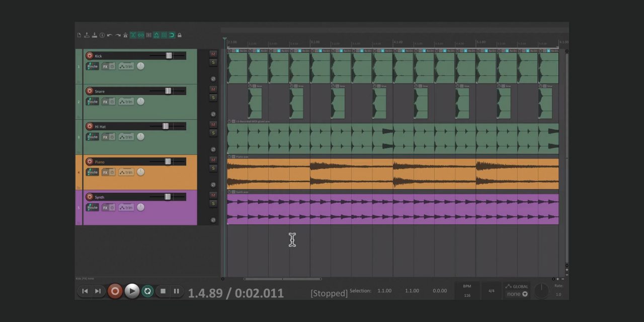Mute the Kick track
This screenshot has height=322, width=644.
pyautogui.click(x=213, y=54)
